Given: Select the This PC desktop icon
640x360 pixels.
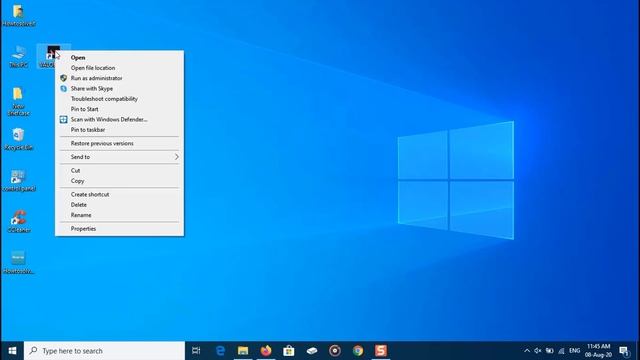Looking at the screenshot, I should pos(18,57).
